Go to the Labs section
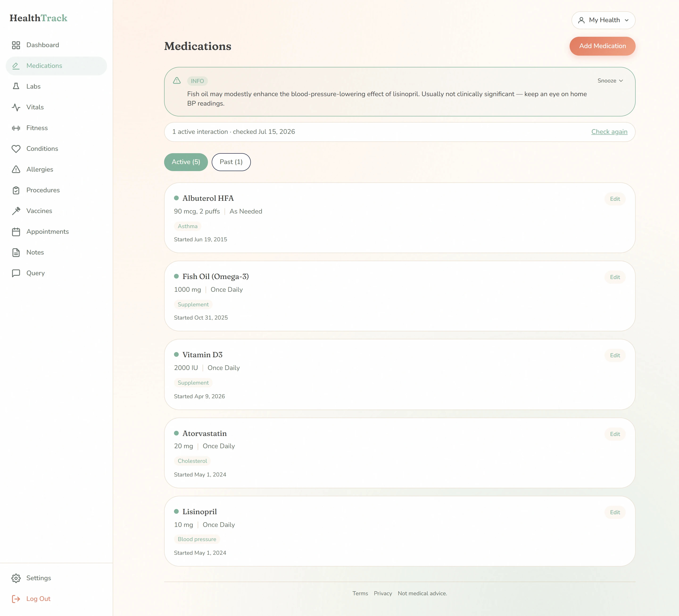This screenshot has width=679, height=616. pos(56,86)
